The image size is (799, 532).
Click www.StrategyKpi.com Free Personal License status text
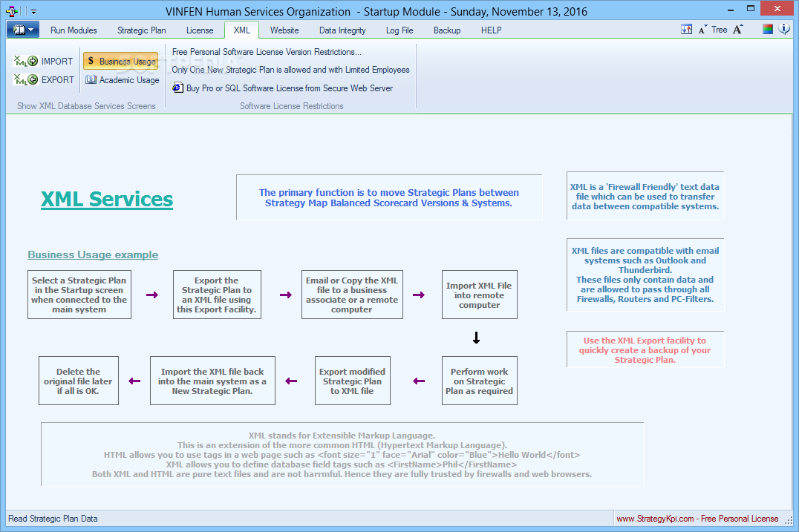[x=697, y=519]
